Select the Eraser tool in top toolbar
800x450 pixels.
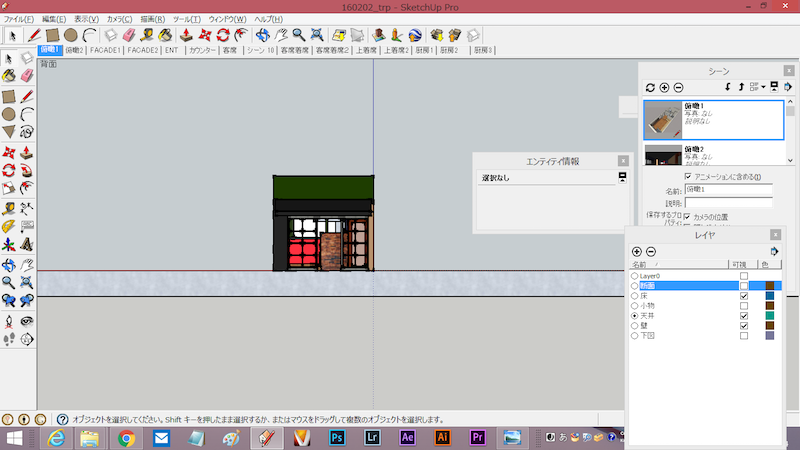128,34
